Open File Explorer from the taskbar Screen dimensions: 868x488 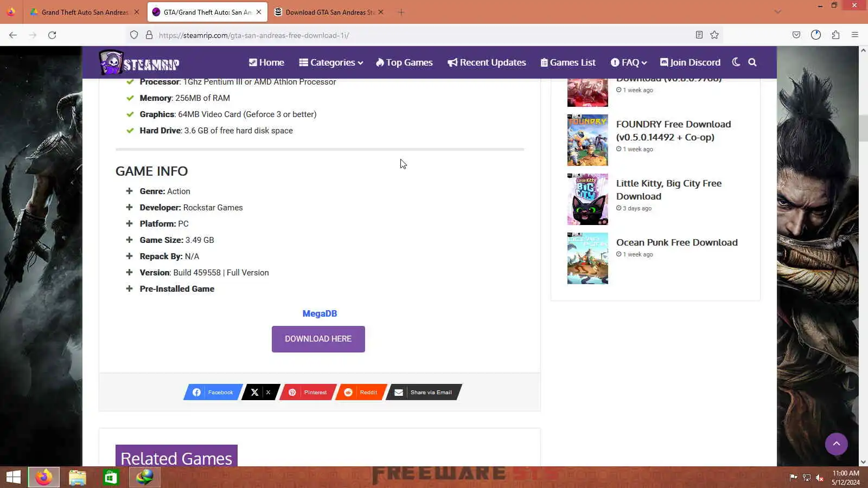coord(77,477)
